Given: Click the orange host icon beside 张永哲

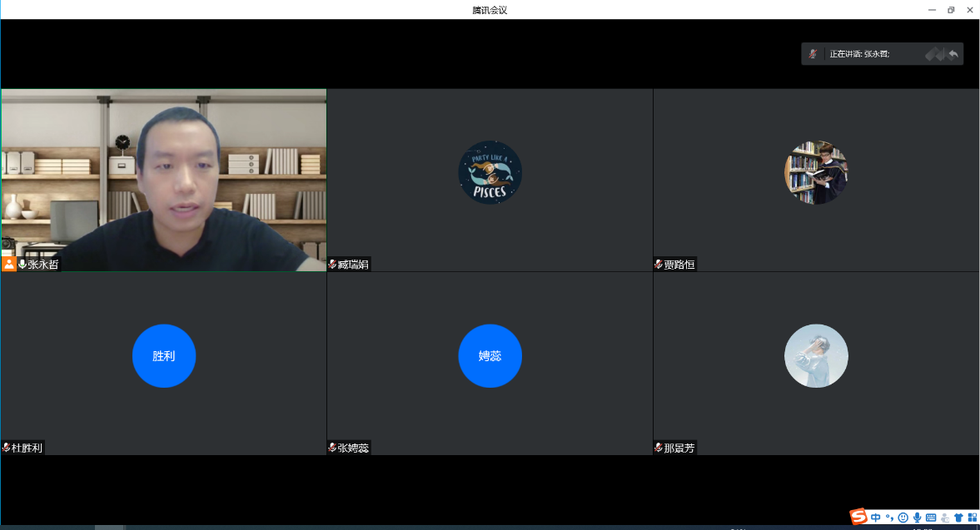Looking at the screenshot, I should point(8,264).
